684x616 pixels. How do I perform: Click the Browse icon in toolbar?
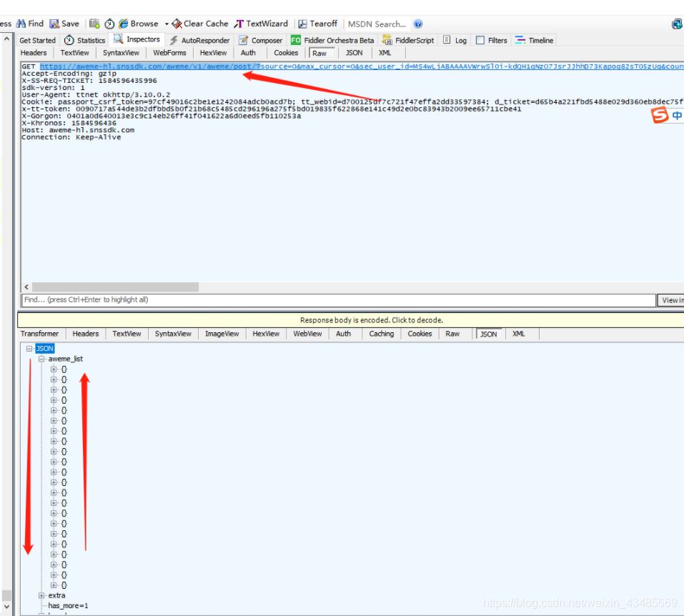click(123, 24)
